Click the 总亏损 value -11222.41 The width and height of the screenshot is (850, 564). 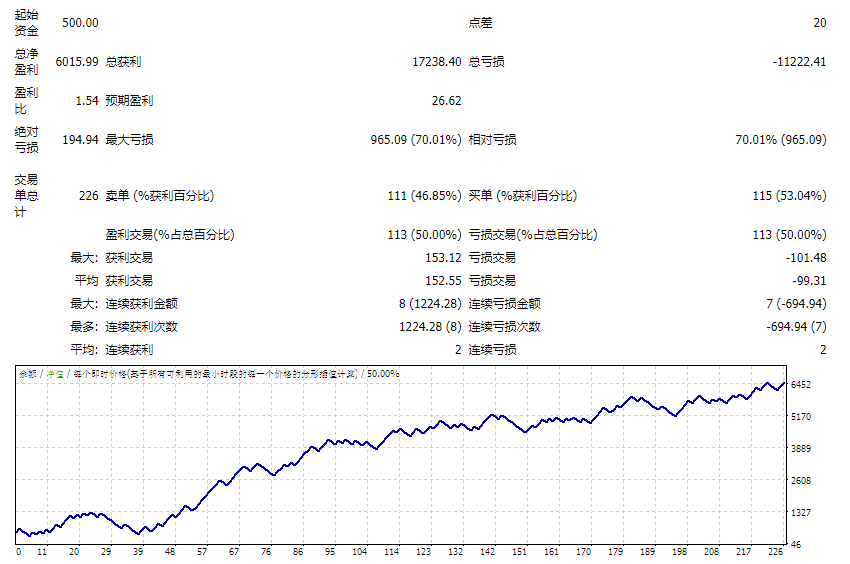point(799,61)
